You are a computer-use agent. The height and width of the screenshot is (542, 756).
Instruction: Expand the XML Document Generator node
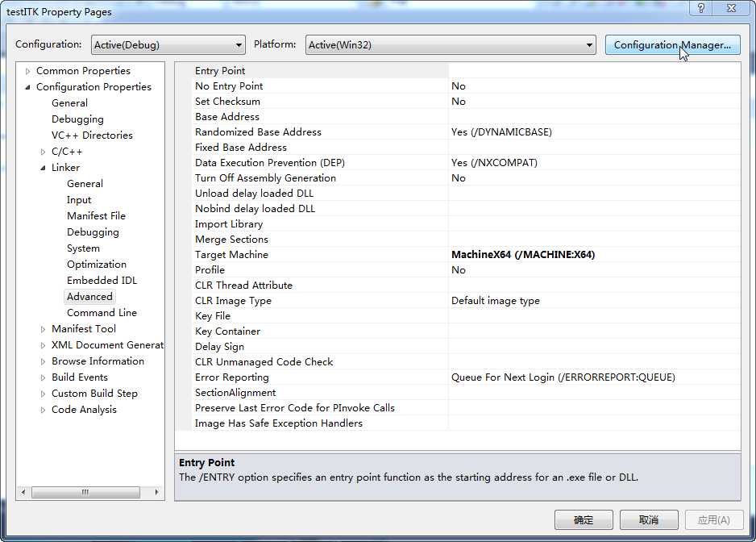[x=43, y=345]
